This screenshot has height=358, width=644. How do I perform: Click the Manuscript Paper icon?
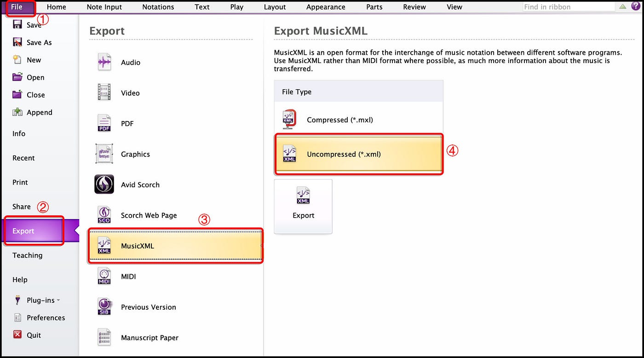tap(104, 337)
